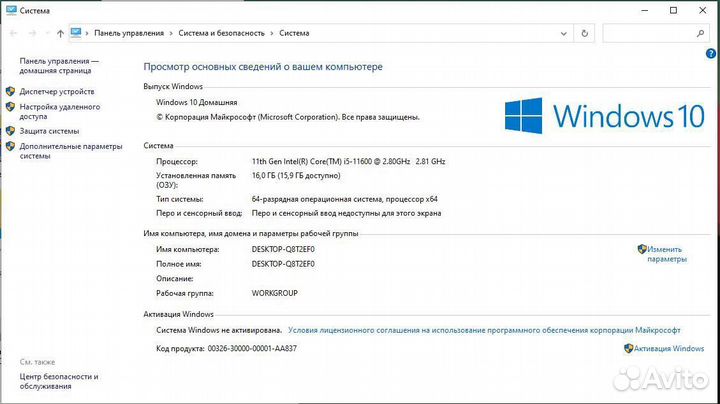Click shield icon beside Дополнительные параметры системы
The height and width of the screenshot is (404, 720).
pyautogui.click(x=10, y=146)
